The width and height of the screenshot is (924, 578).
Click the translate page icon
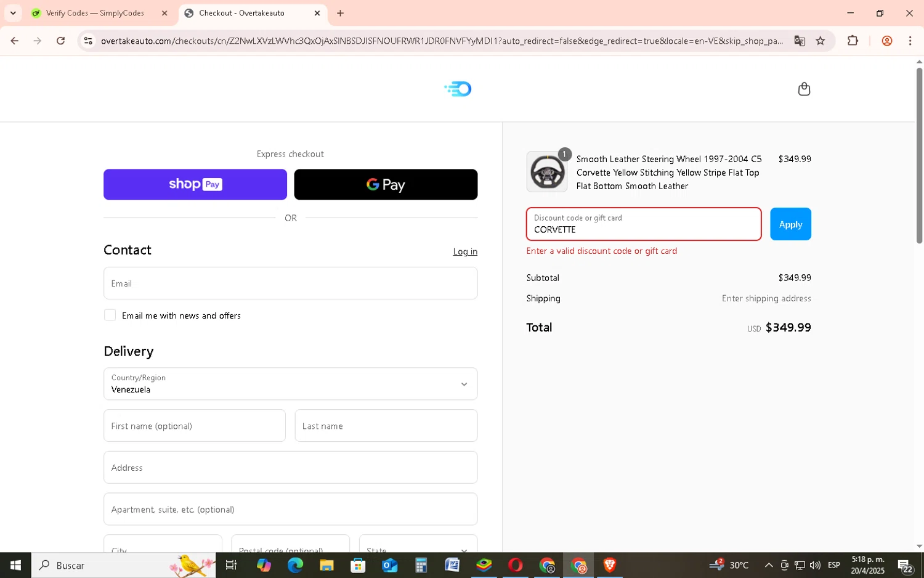800,41
